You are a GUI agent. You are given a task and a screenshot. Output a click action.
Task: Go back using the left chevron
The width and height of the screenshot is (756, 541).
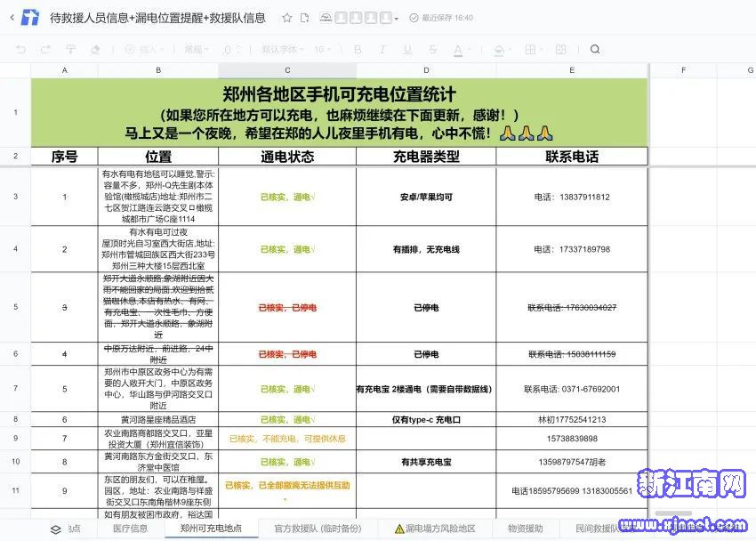coord(12,18)
